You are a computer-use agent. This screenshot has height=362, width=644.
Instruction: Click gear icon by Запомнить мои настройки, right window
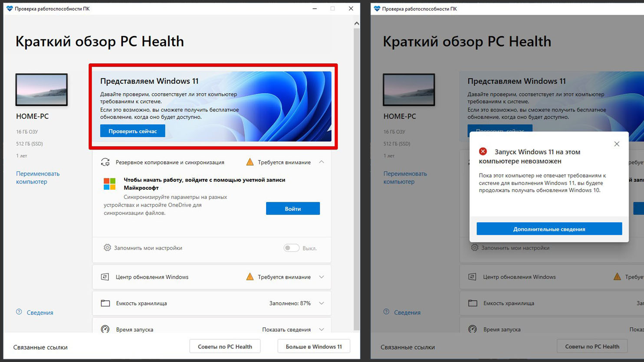pyautogui.click(x=475, y=248)
